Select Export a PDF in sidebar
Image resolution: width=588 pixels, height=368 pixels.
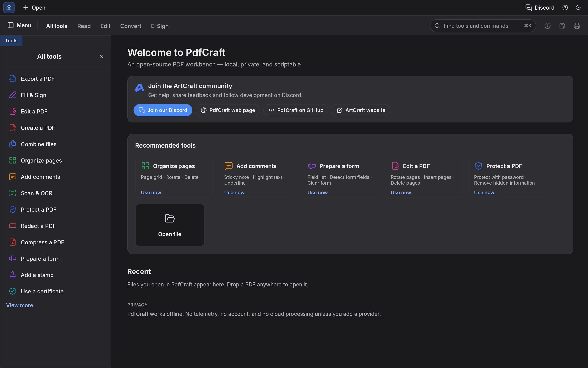click(x=56, y=79)
